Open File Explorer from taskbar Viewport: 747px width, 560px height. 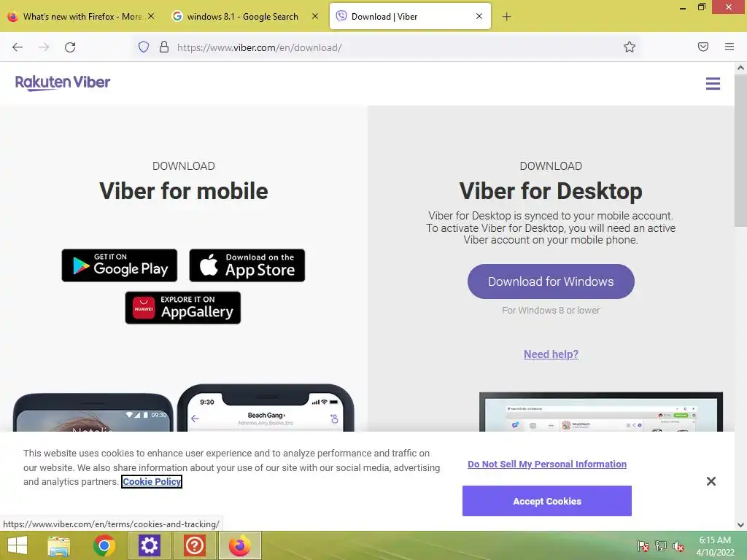click(x=58, y=545)
